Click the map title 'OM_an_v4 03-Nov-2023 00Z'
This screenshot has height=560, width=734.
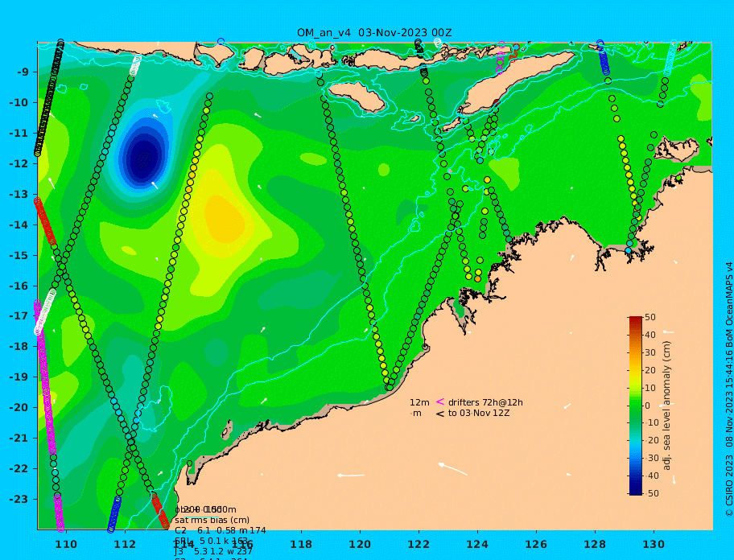click(374, 32)
